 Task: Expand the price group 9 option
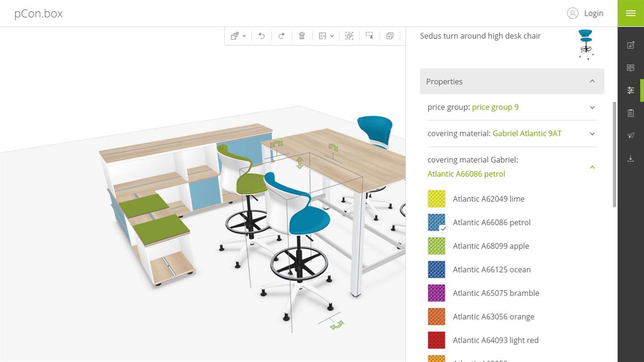[512, 107]
